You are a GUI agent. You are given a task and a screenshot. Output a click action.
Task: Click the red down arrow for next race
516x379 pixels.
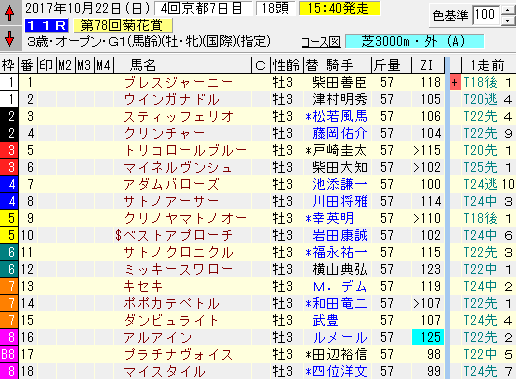[10, 38]
